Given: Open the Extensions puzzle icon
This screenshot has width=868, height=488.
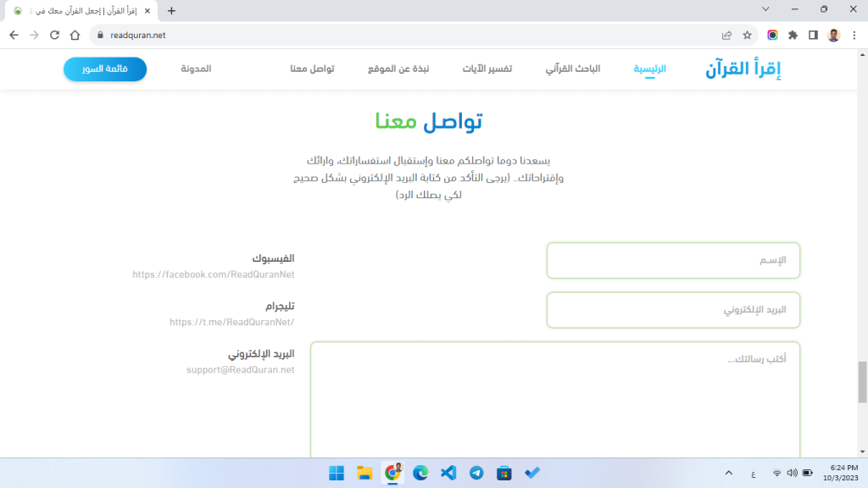Looking at the screenshot, I should 793,35.
